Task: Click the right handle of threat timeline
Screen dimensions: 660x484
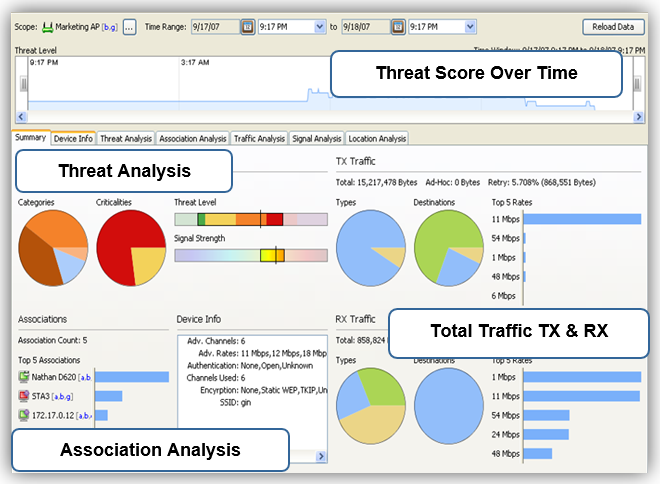Action: click(637, 84)
